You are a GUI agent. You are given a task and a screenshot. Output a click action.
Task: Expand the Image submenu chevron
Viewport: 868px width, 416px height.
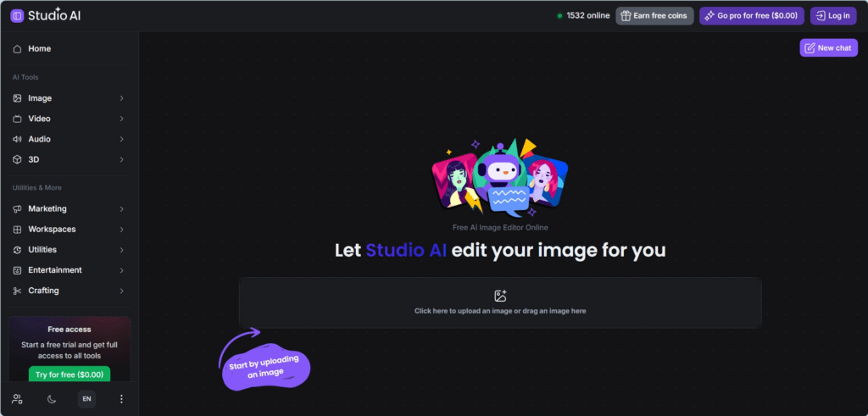(122, 98)
